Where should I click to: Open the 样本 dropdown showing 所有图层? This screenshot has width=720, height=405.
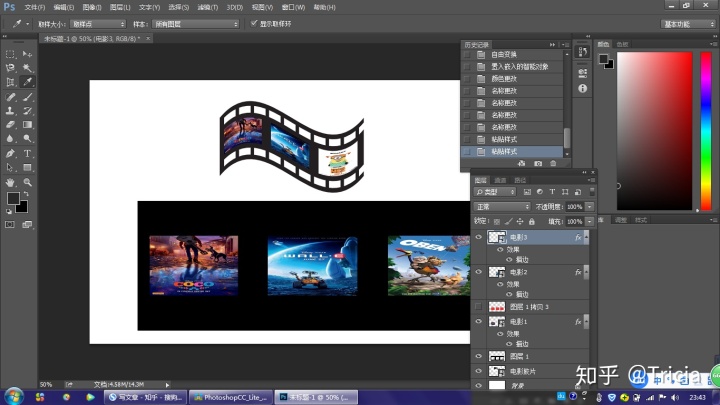coord(196,24)
